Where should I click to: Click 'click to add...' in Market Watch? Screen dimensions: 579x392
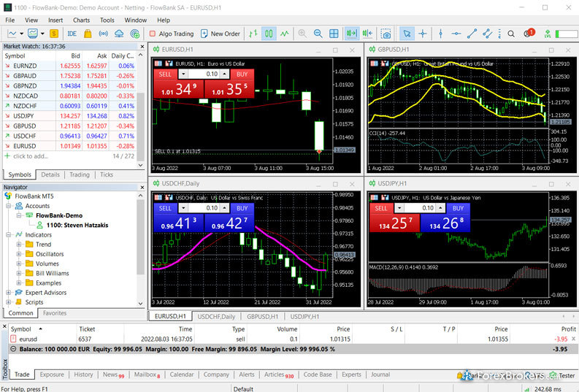(31, 156)
